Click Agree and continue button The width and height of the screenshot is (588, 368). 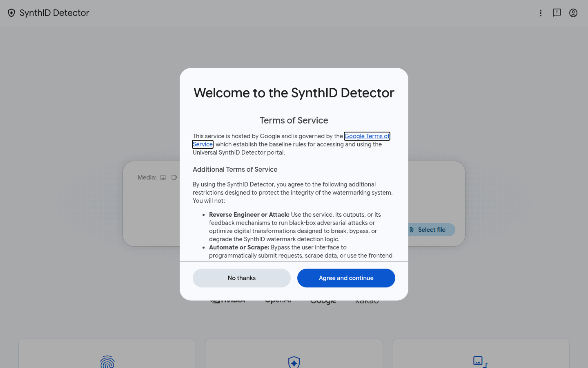(x=346, y=278)
